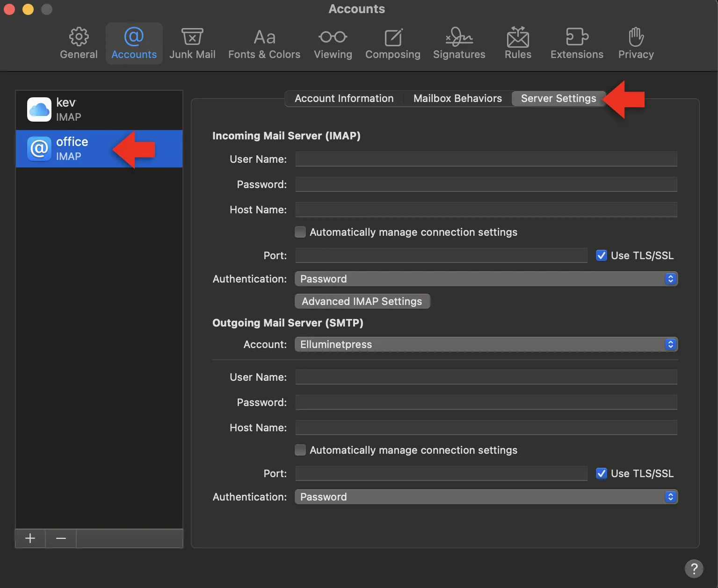
Task: Open Rules preferences
Action: click(518, 44)
